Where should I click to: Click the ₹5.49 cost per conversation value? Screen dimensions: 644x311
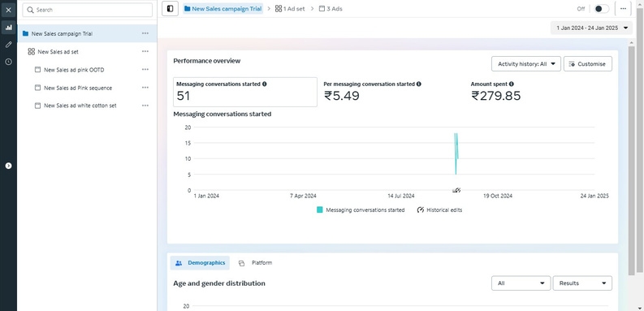tap(342, 96)
